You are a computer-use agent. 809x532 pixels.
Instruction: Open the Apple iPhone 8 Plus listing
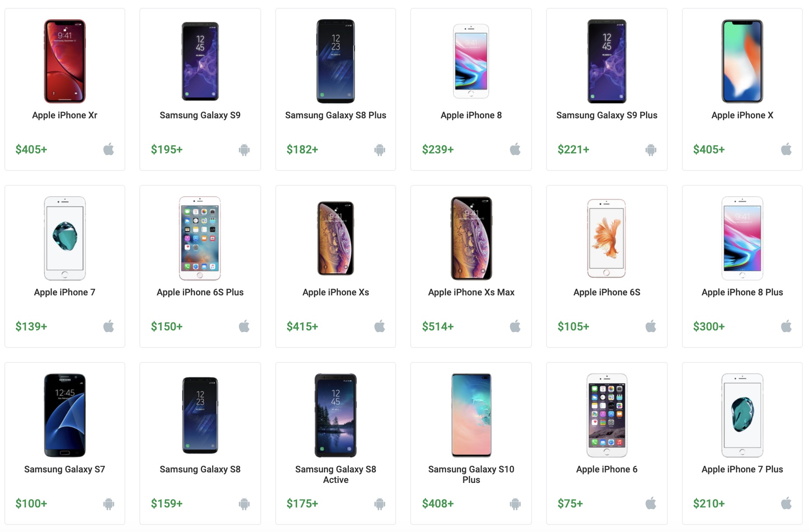point(742,292)
